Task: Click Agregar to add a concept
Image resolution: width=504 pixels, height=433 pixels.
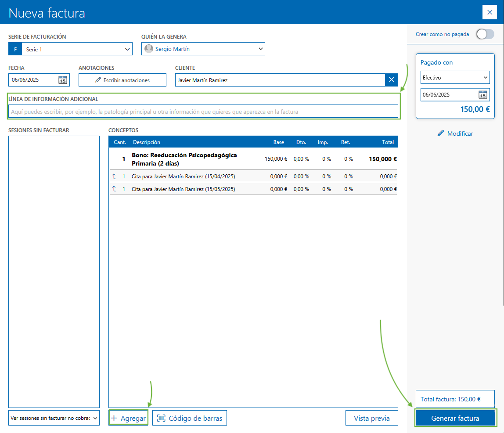Action: coord(128,418)
